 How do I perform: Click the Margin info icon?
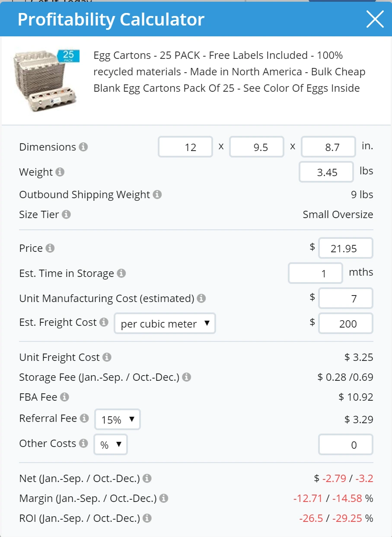coord(164,498)
